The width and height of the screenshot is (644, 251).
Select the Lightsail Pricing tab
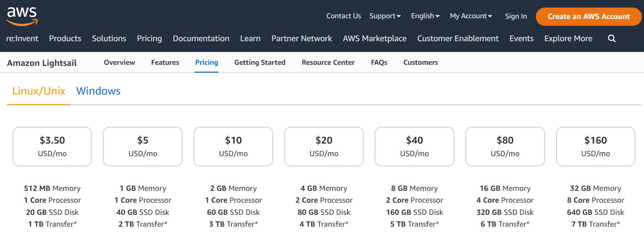(x=207, y=62)
